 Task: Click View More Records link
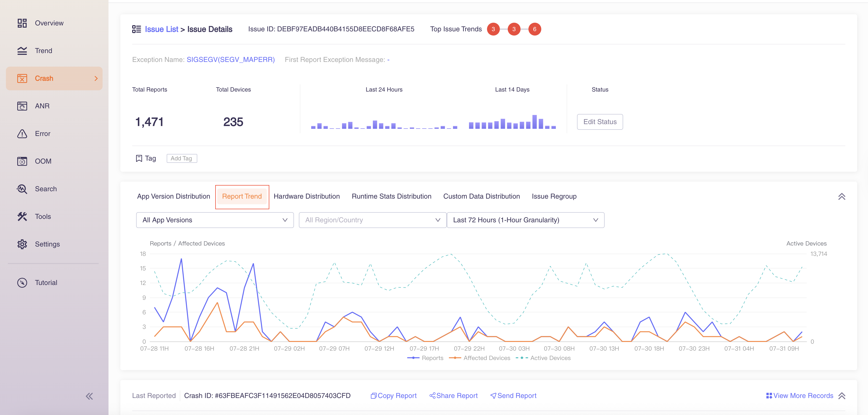point(803,396)
